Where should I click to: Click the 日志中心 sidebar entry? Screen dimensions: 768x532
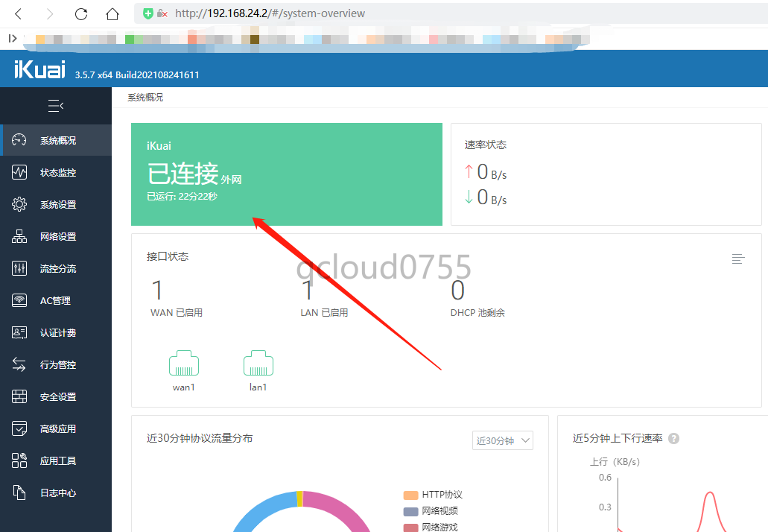coord(57,493)
